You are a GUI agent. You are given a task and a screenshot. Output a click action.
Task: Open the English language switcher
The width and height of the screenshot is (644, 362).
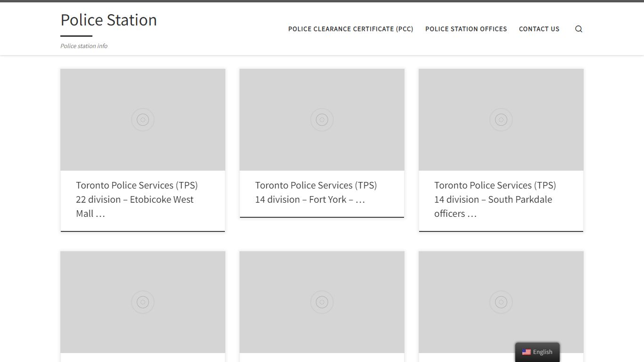537,352
